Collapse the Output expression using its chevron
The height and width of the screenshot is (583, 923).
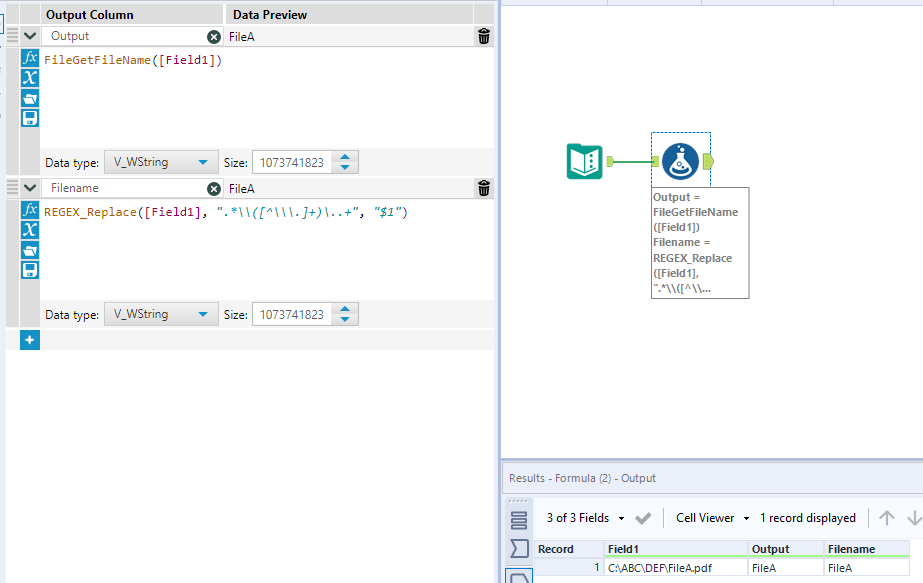point(29,36)
